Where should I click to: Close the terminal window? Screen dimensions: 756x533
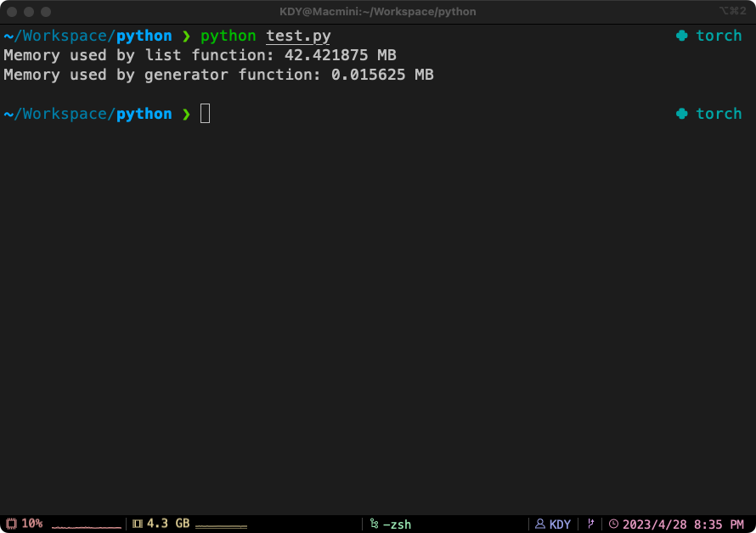12,12
